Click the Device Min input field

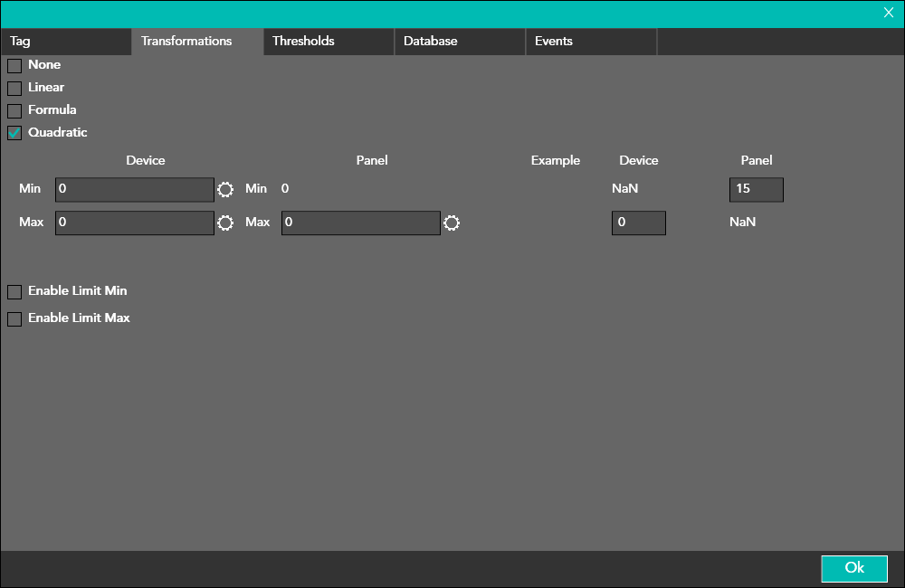(135, 189)
